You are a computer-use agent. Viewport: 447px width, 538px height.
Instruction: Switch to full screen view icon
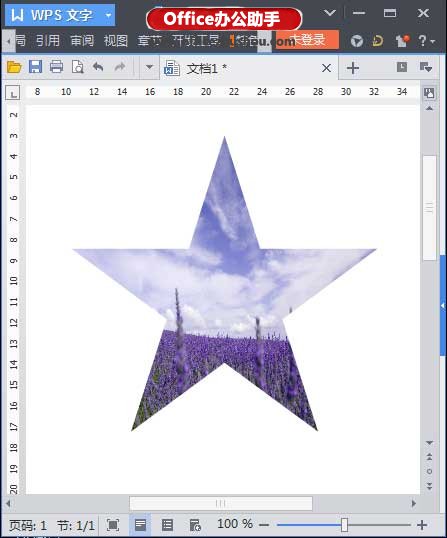[x=113, y=525]
